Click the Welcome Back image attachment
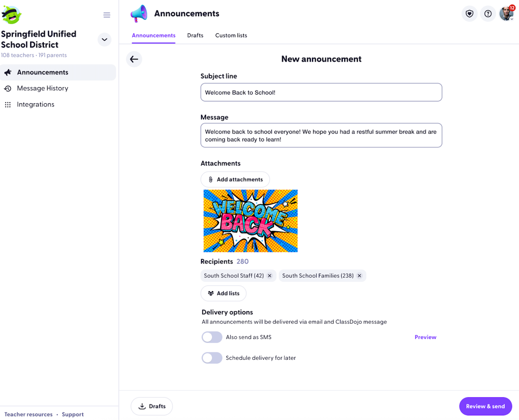The width and height of the screenshot is (519, 420). (x=250, y=221)
